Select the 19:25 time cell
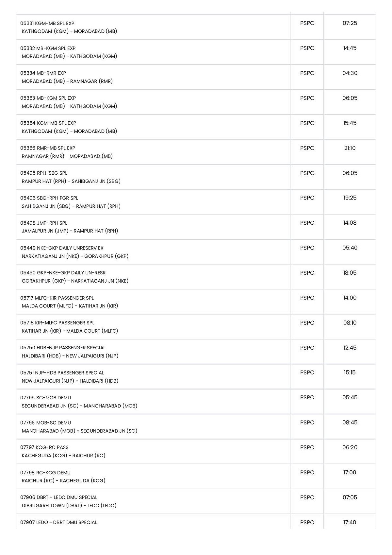 coord(350,198)
